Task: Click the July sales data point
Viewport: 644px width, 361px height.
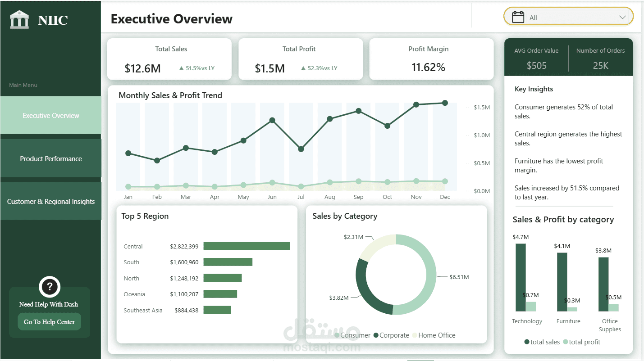Action: pos(301,149)
